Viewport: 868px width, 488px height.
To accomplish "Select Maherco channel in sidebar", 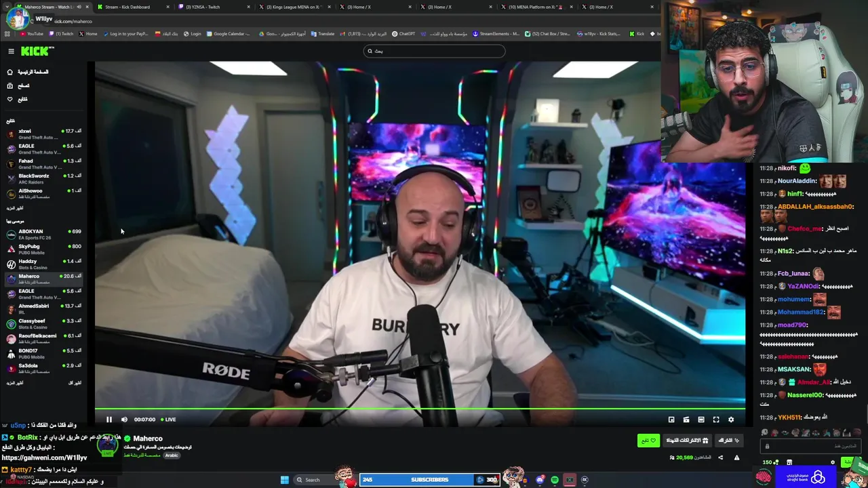I will (44, 279).
